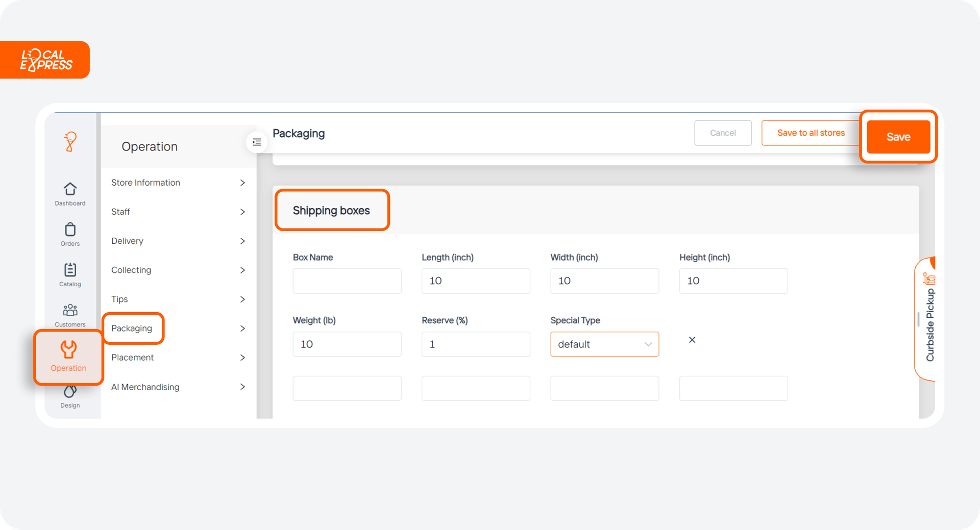Viewport: 980px width, 530px height.
Task: Open the Curbside Pickup side tab
Action: pos(930,321)
